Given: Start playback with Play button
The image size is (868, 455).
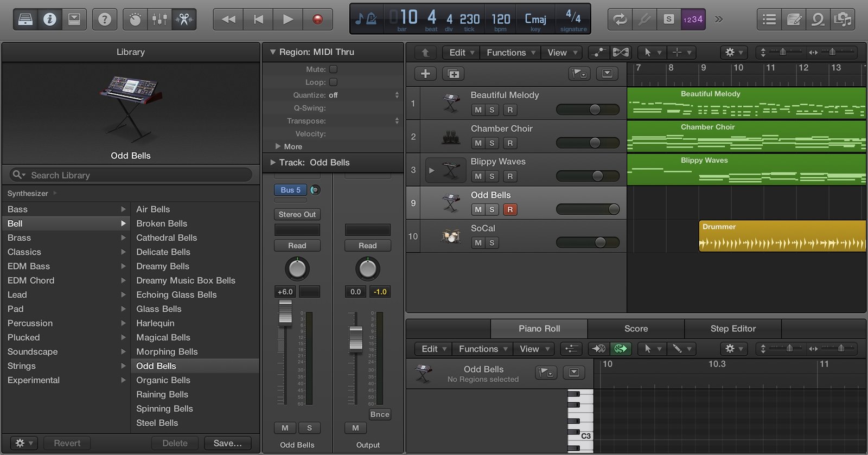Looking at the screenshot, I should pos(288,20).
